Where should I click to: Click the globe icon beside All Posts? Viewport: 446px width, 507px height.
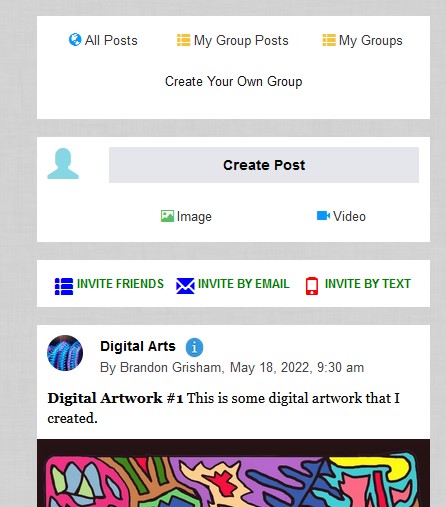point(75,40)
